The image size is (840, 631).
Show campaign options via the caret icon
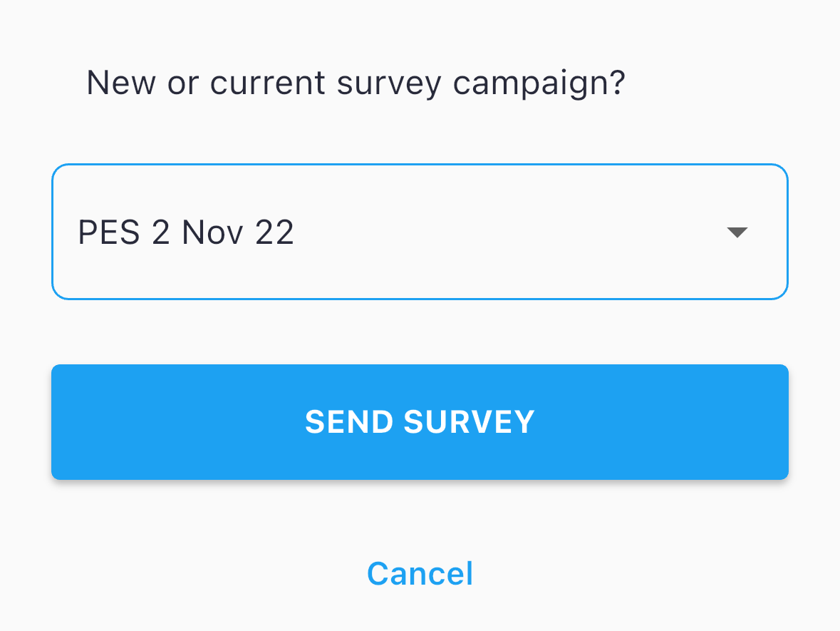pyautogui.click(x=737, y=232)
